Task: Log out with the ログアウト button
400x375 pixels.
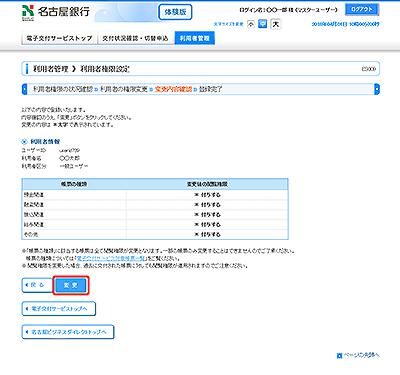Action: tap(362, 10)
